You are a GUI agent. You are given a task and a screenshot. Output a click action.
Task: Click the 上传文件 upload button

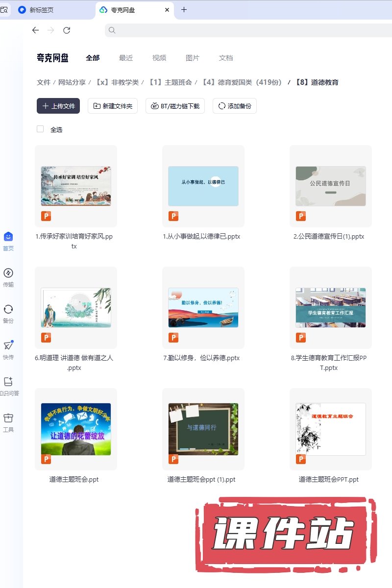58,106
